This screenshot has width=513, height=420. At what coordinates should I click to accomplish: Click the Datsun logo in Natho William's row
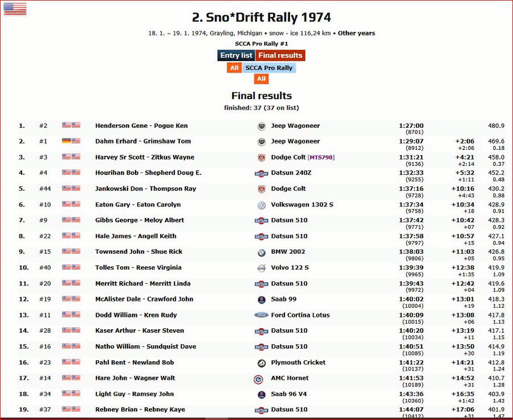pyautogui.click(x=262, y=348)
